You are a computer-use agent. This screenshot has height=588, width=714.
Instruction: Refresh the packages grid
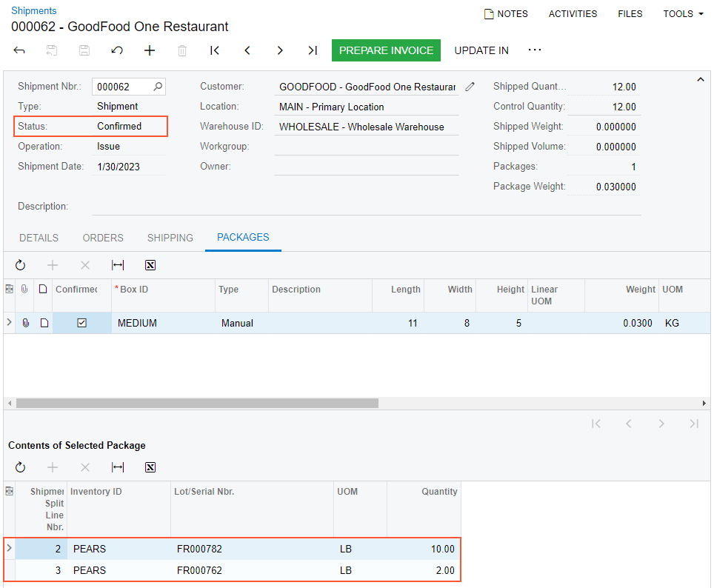20,265
